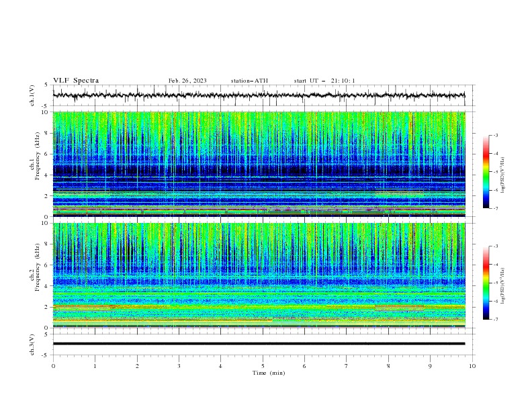The height and width of the screenshot is (411, 532).
Task: Click the ch.2 spectrogram panel
Action: (259, 275)
